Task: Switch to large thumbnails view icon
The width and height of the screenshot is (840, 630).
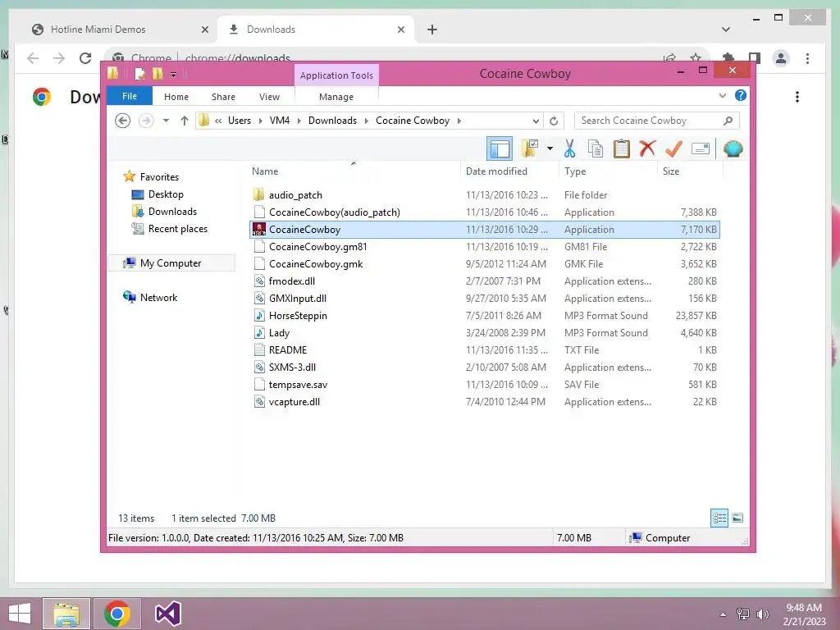Action: [x=737, y=518]
